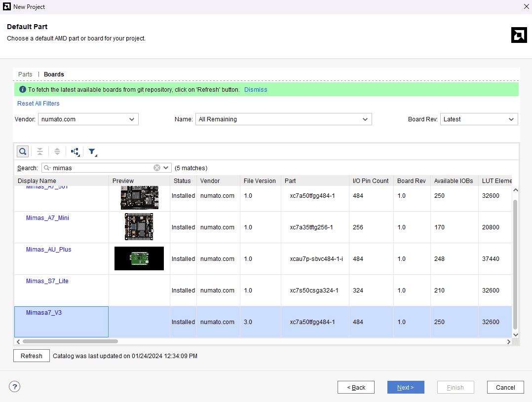Click the Collapse All toolbar icon
532x402 pixels.
pyautogui.click(x=40, y=151)
